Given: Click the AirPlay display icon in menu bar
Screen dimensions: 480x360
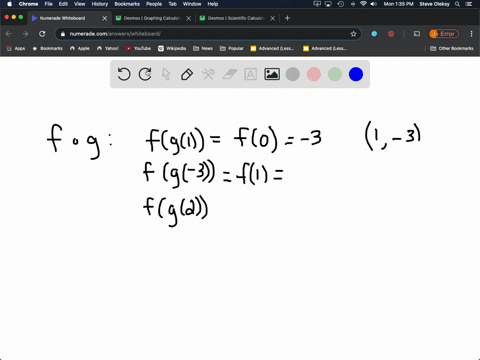Looking at the screenshot, I should [x=328, y=4].
